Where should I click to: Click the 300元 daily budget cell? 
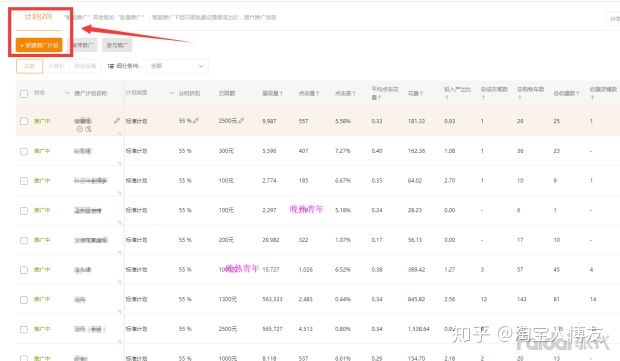tap(226, 151)
